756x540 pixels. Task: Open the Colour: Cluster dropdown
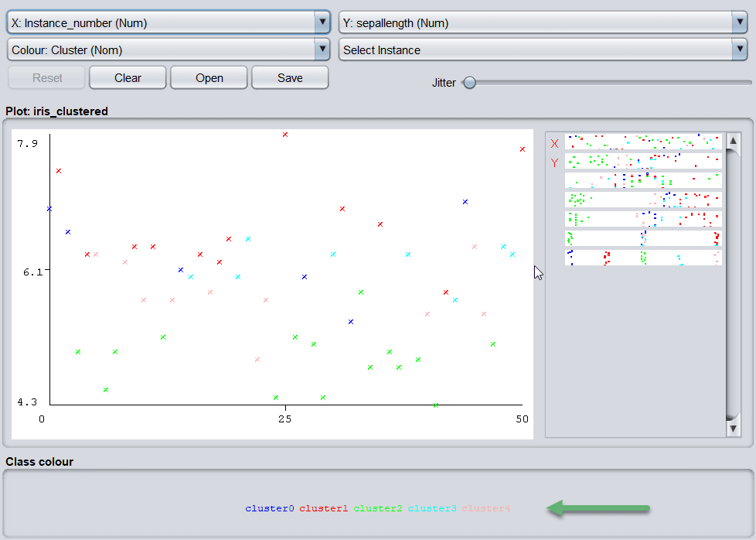pyautogui.click(x=169, y=50)
